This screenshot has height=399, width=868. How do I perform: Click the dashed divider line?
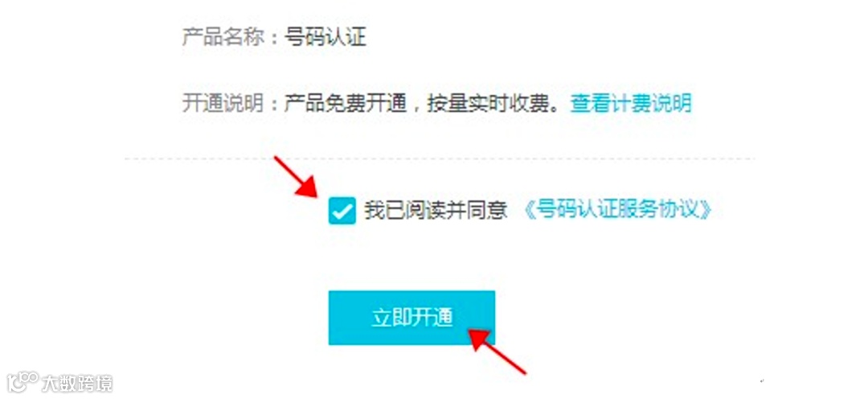(440, 159)
